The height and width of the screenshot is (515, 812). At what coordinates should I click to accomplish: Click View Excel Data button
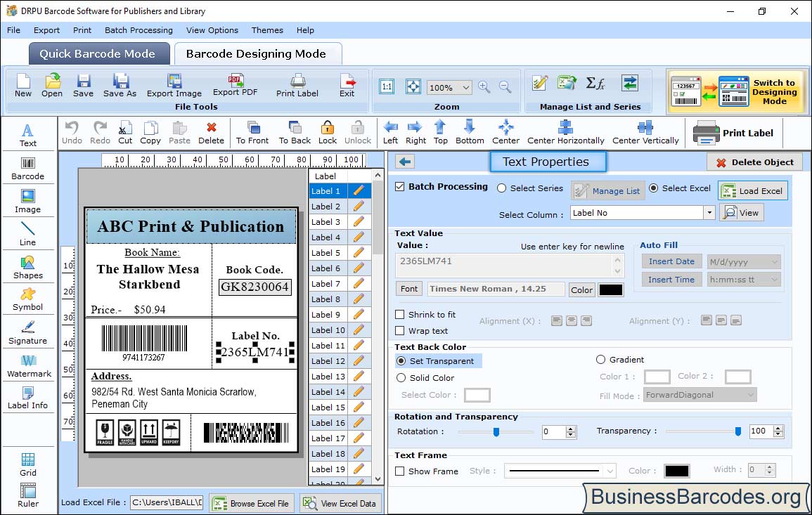[x=340, y=503]
